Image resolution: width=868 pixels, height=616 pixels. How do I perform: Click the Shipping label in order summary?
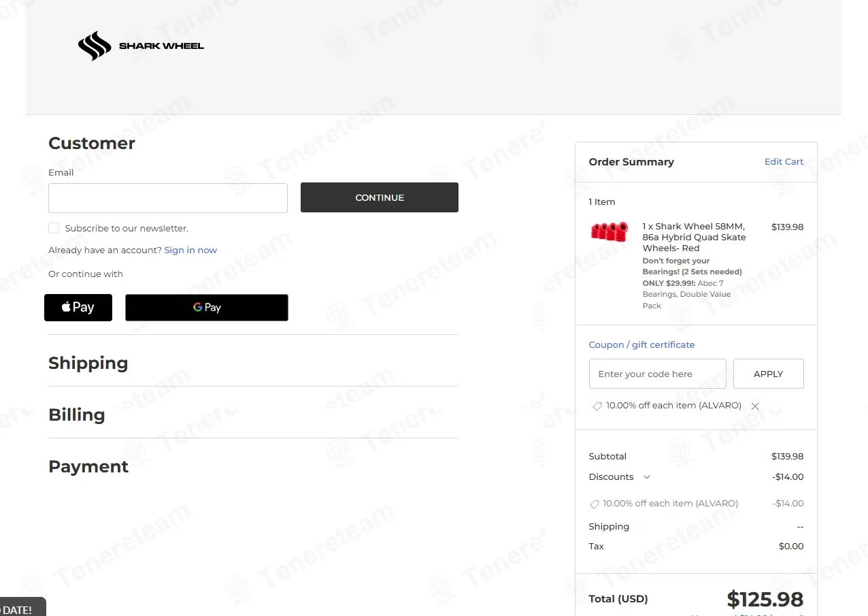pos(609,526)
